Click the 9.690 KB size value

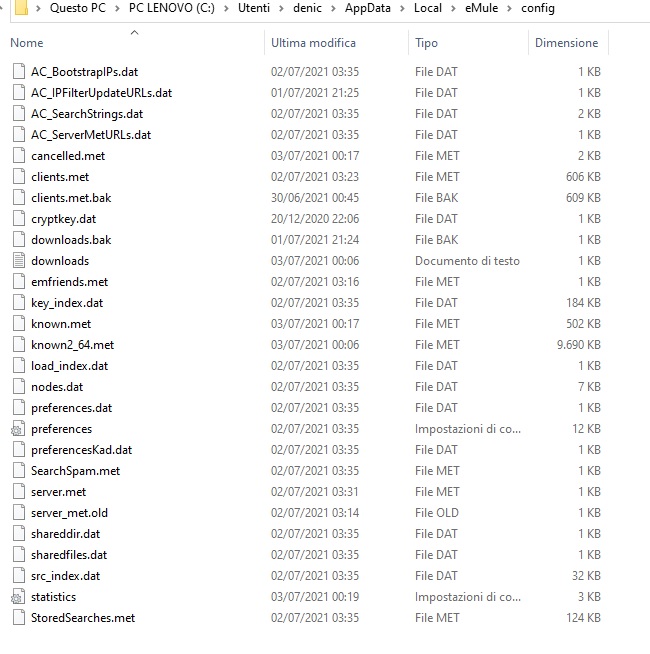[579, 345]
